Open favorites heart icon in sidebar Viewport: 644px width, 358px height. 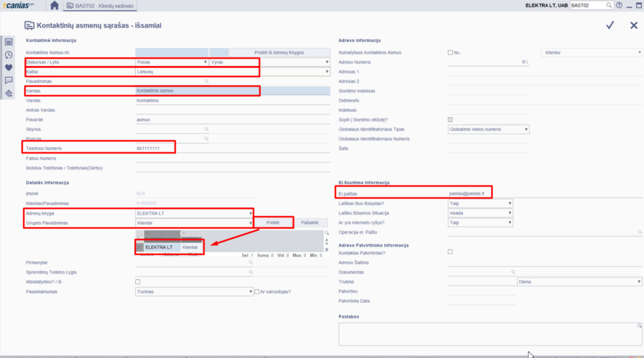click(x=9, y=67)
